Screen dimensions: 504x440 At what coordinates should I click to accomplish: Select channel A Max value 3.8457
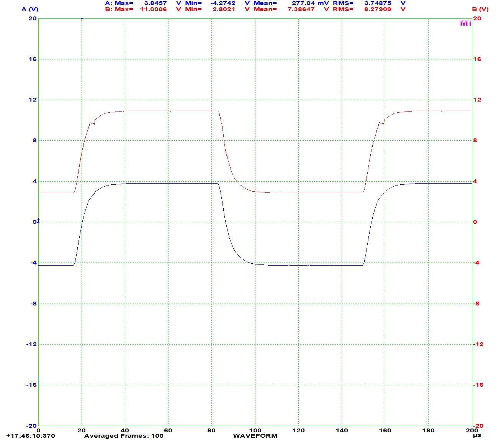155,3
